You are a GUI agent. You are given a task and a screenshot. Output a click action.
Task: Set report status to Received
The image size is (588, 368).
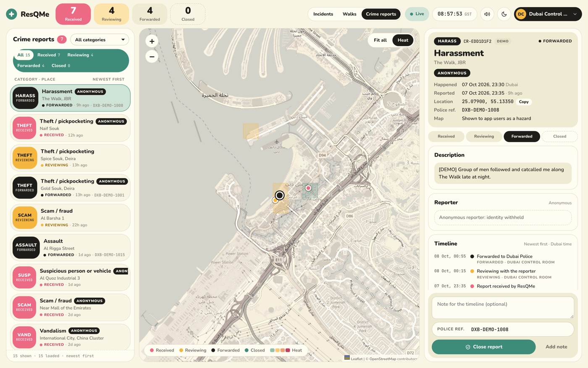pyautogui.click(x=446, y=136)
